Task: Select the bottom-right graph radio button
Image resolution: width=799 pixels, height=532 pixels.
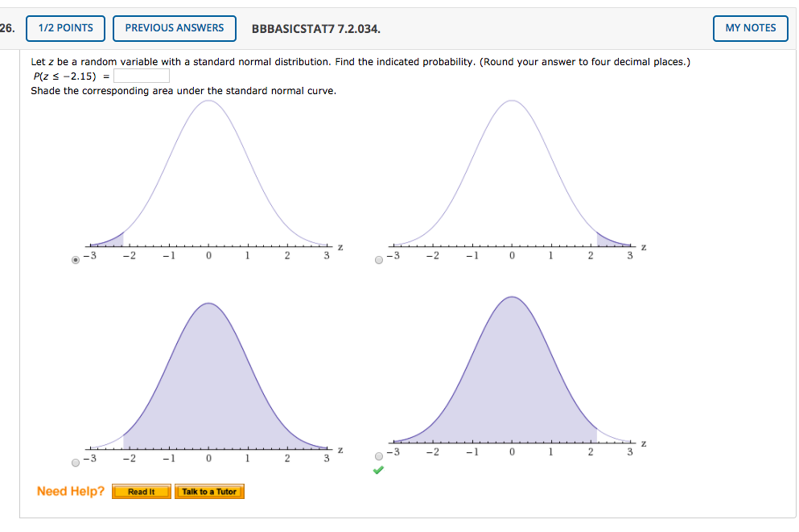Action: coord(377,456)
